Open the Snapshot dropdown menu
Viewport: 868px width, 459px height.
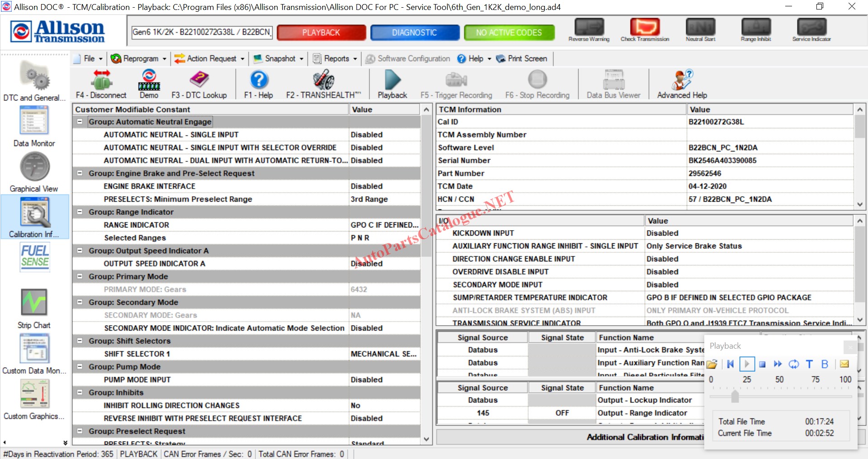[279, 59]
